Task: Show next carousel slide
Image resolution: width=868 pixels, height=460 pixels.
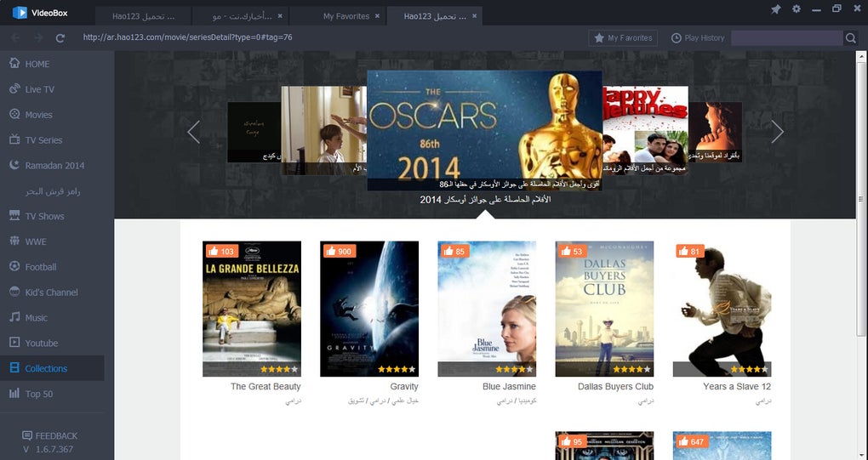Action: [777, 132]
